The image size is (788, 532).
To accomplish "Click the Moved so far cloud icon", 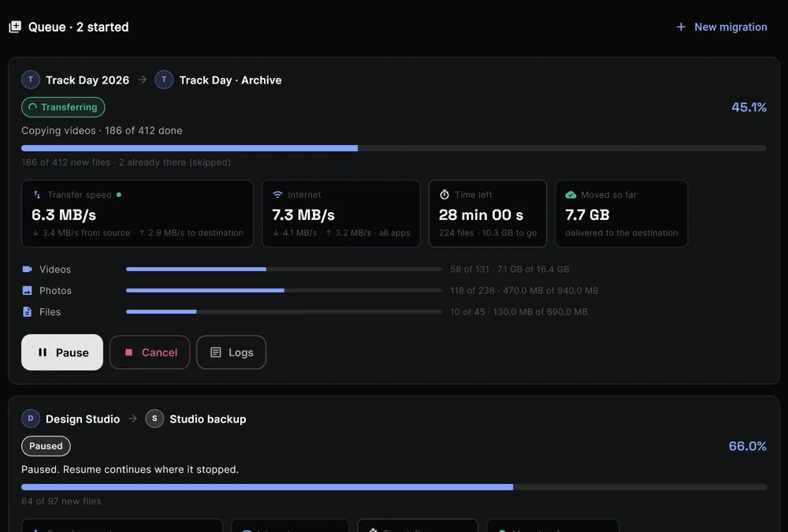I will (571, 195).
